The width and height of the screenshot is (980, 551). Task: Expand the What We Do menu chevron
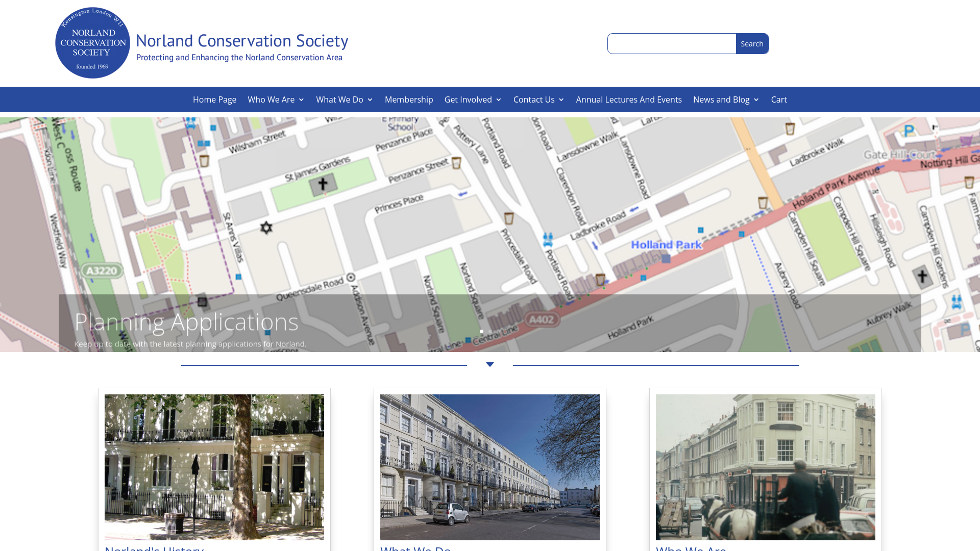370,100
